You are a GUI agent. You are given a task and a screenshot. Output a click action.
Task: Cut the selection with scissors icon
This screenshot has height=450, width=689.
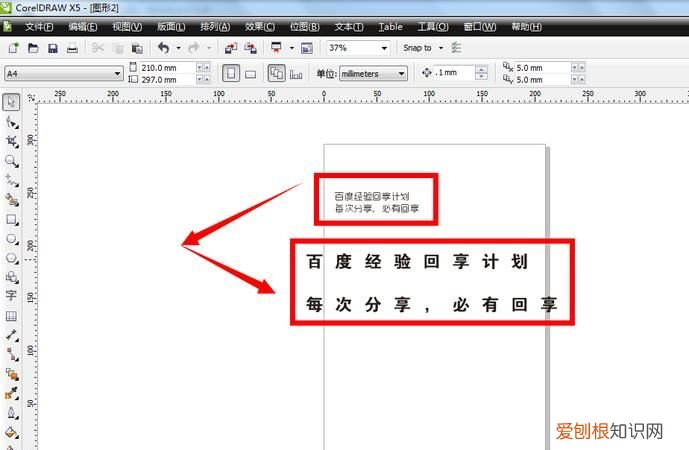pyautogui.click(x=98, y=48)
